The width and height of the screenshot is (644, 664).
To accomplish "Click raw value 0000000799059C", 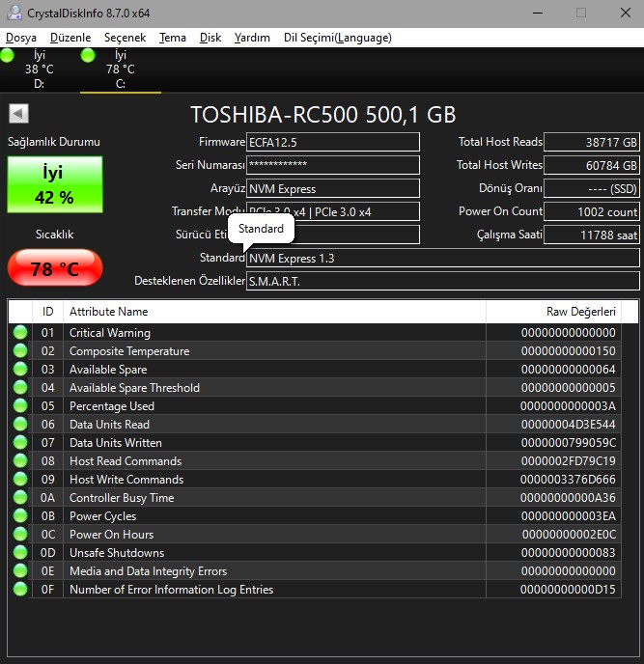I will pyautogui.click(x=569, y=443).
